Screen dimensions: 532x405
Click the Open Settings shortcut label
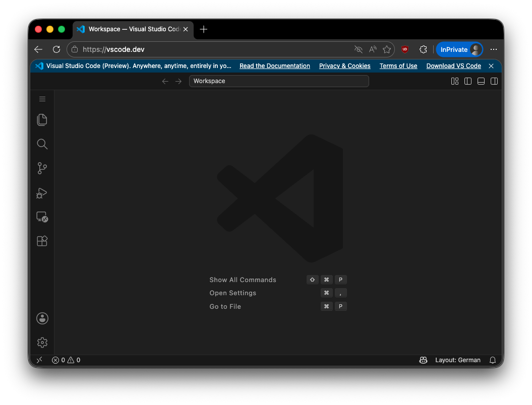pos(233,293)
